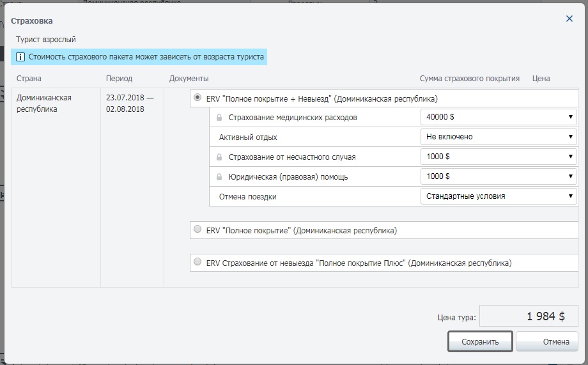The image size is (588, 365).
Task: Select ERV "Полное покрытие + Невыезд" radio button
Action: point(197,98)
